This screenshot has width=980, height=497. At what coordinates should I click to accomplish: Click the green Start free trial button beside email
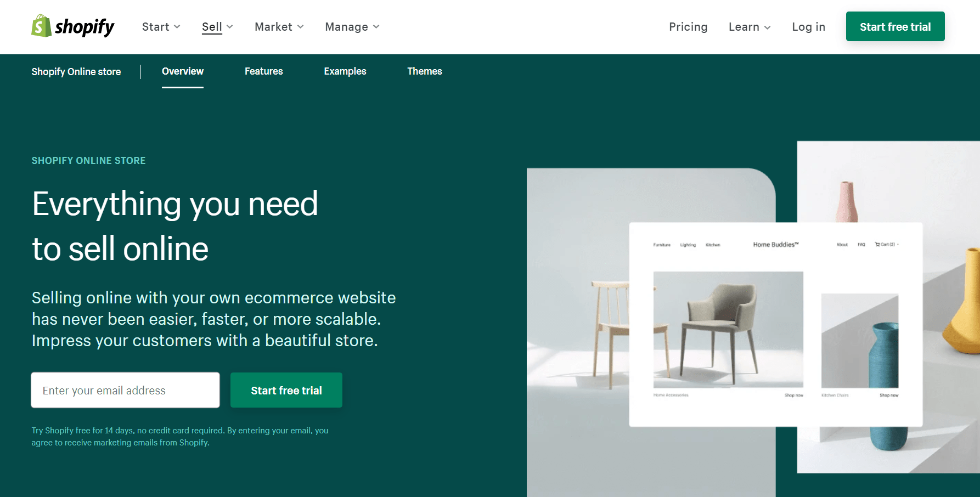click(x=286, y=390)
